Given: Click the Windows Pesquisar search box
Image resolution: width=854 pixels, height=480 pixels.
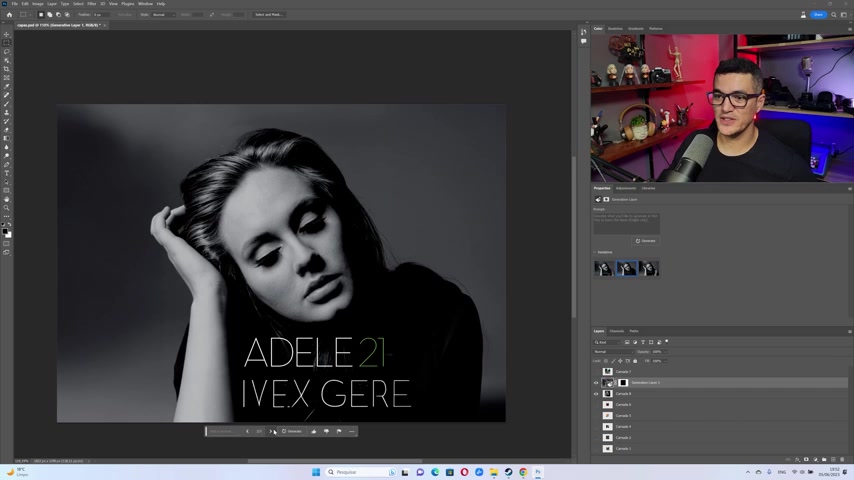Looking at the screenshot, I should [x=360, y=472].
